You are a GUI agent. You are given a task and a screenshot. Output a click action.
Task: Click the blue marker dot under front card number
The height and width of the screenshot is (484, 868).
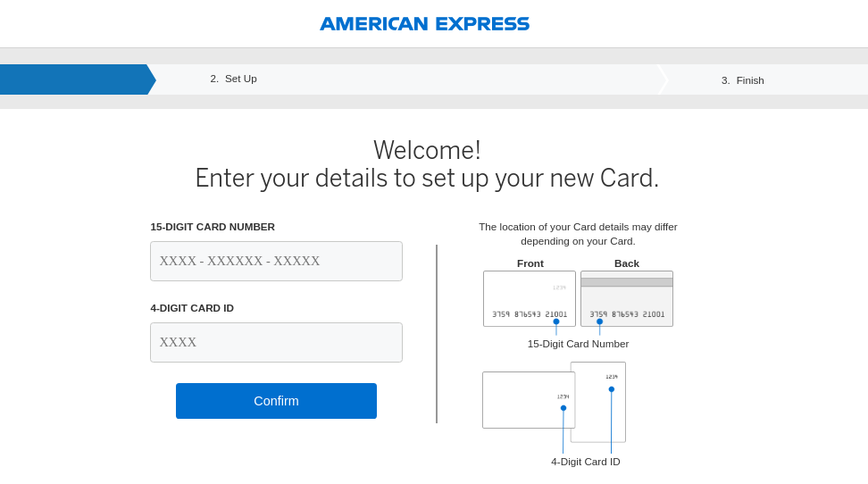pyautogui.click(x=556, y=321)
